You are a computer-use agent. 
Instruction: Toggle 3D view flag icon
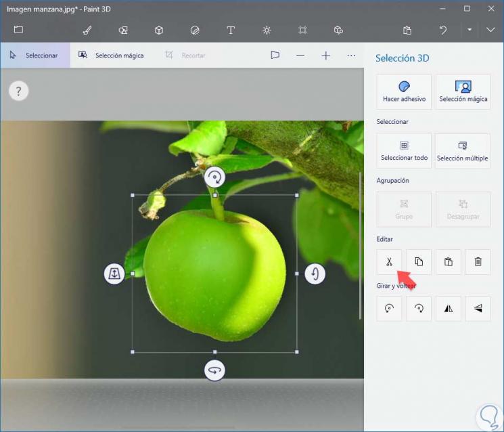point(275,56)
